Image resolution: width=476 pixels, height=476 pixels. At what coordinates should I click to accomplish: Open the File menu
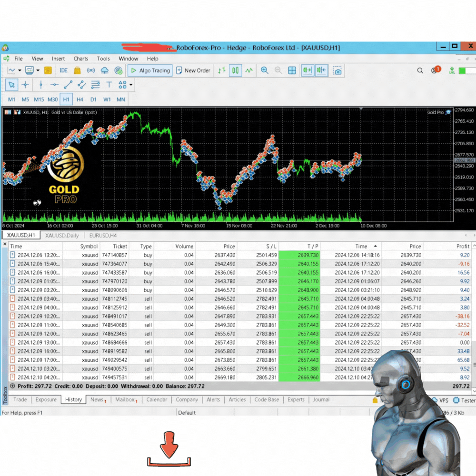[x=19, y=59]
